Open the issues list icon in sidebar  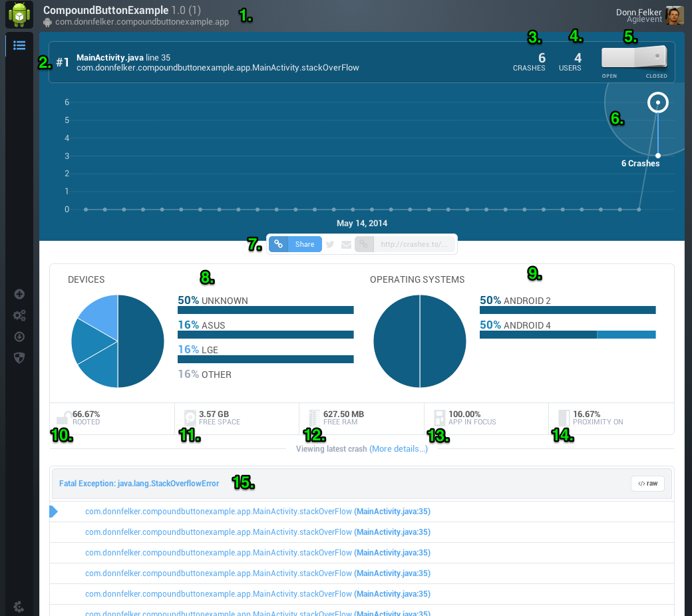pos(19,45)
